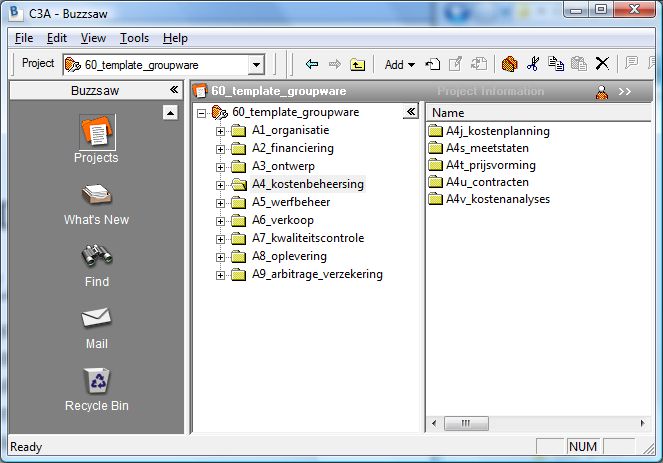The height and width of the screenshot is (463, 663).
Task: Open the Projects view in sidebar
Action: pos(97,139)
